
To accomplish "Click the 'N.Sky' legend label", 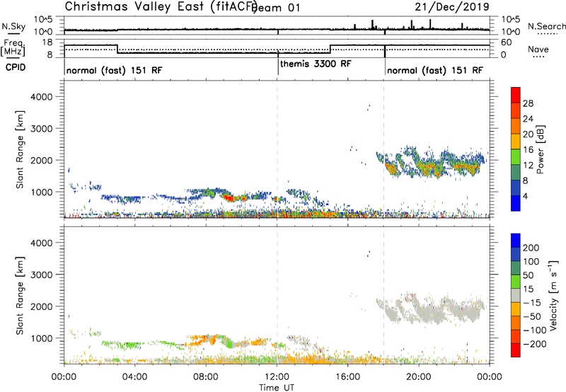I will pos(13,26).
